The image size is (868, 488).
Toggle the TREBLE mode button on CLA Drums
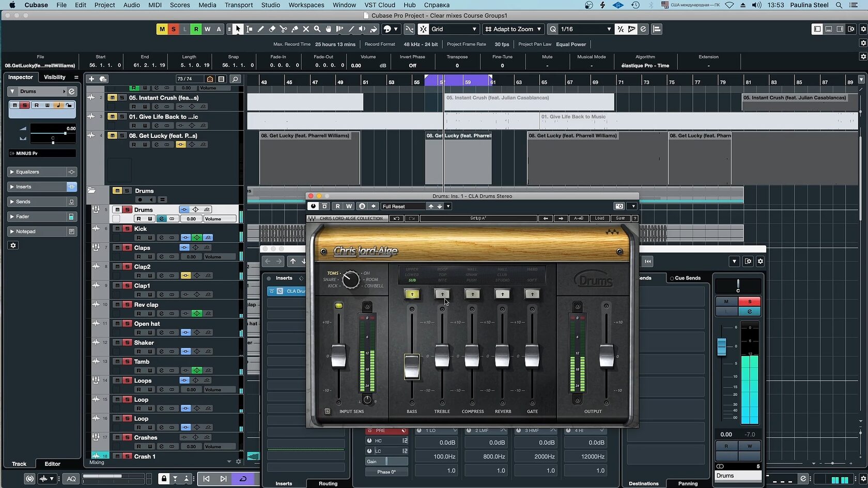(x=442, y=294)
